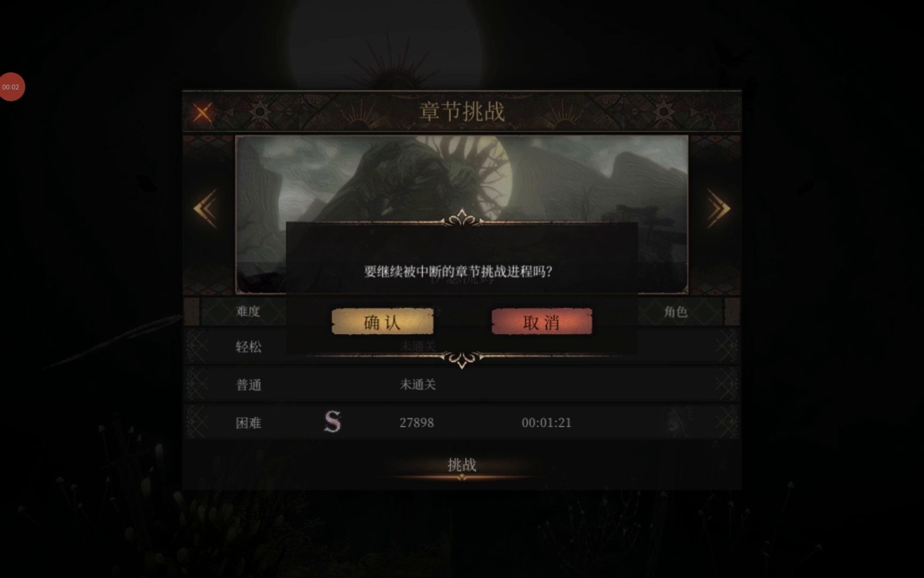Click the chapter artwork preview image

[462, 179]
